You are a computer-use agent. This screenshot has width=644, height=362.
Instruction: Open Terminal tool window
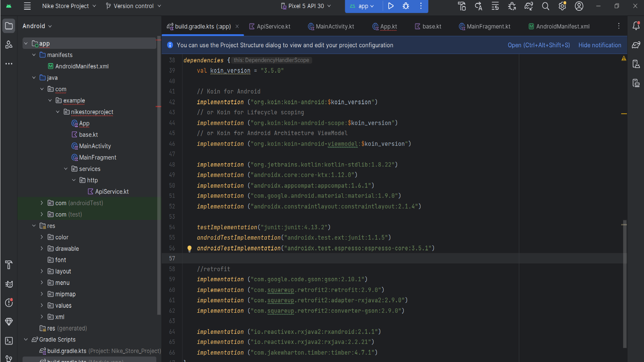pos(9,341)
